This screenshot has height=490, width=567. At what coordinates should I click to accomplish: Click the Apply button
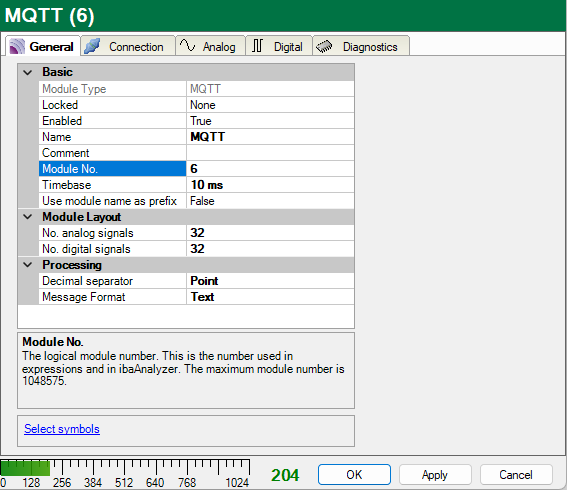pos(435,474)
